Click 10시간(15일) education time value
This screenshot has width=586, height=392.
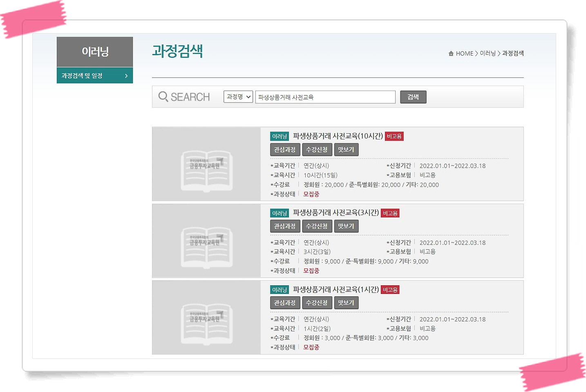point(320,175)
